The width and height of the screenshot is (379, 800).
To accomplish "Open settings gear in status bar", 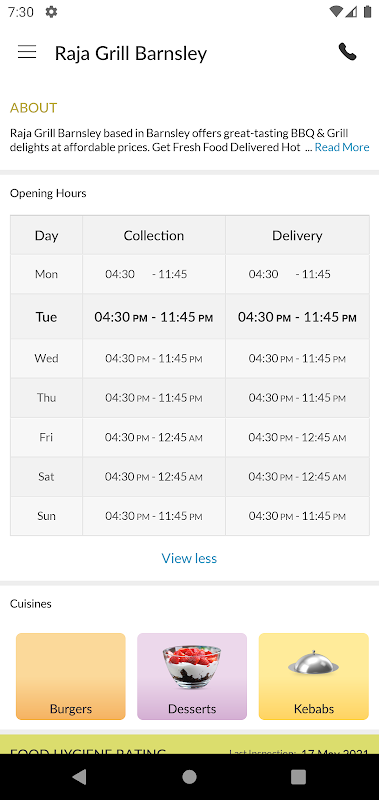I will pyautogui.click(x=51, y=12).
